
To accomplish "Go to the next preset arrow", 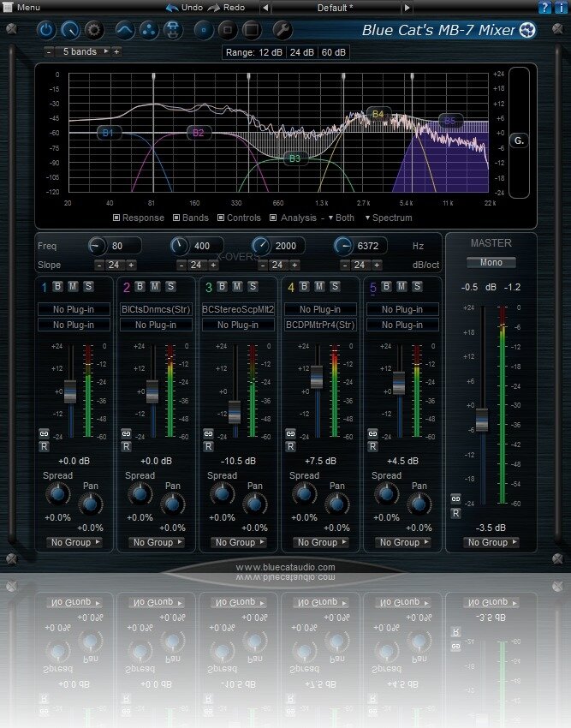I will tap(407, 8).
